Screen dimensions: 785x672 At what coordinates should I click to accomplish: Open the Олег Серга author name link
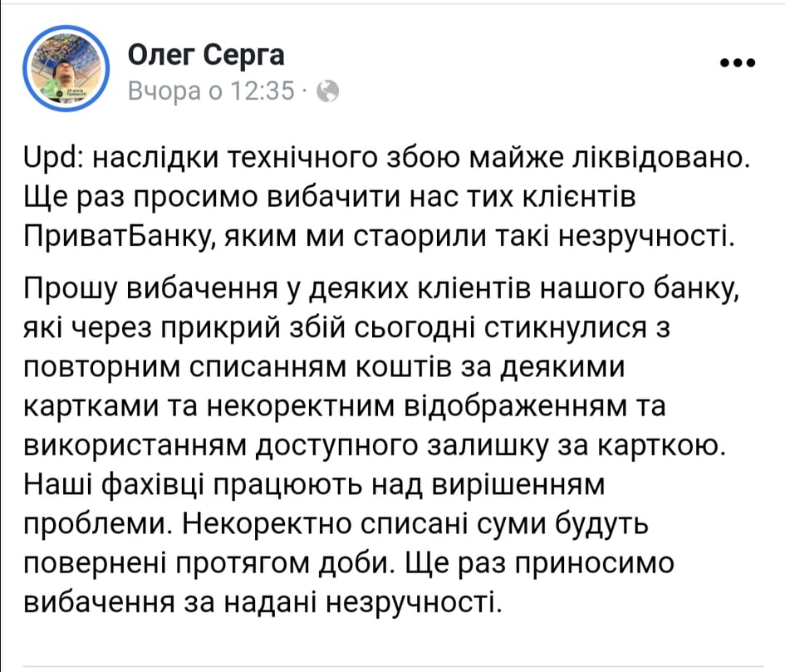(206, 55)
